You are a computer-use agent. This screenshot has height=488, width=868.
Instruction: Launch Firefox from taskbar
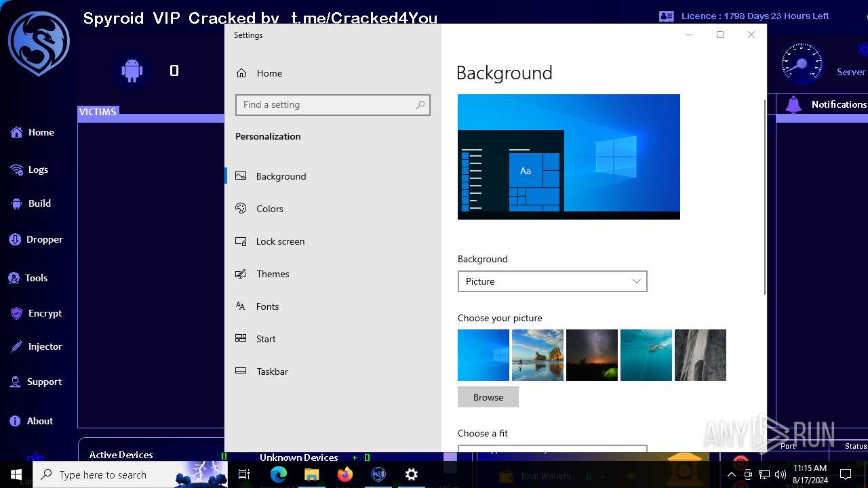tap(345, 474)
